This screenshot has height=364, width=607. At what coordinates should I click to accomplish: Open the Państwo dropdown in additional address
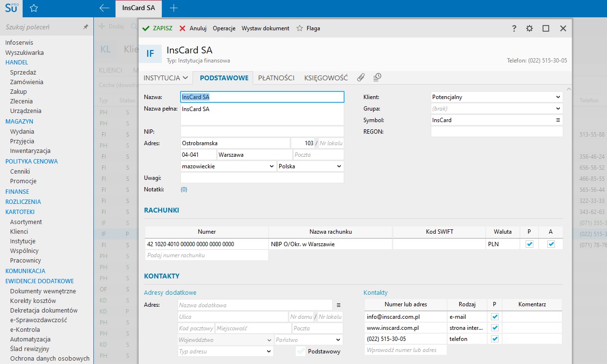click(309, 340)
